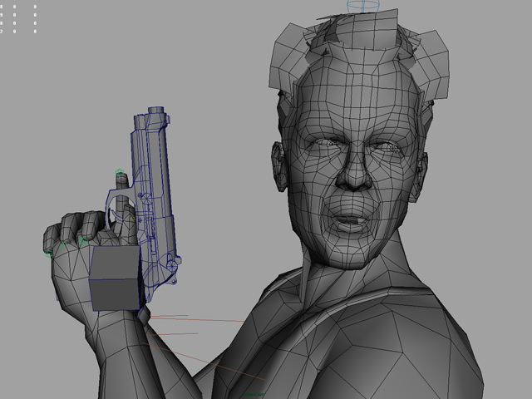Select the pistol trigger guard
This screenshot has height=399, width=532.
pos(119,202)
